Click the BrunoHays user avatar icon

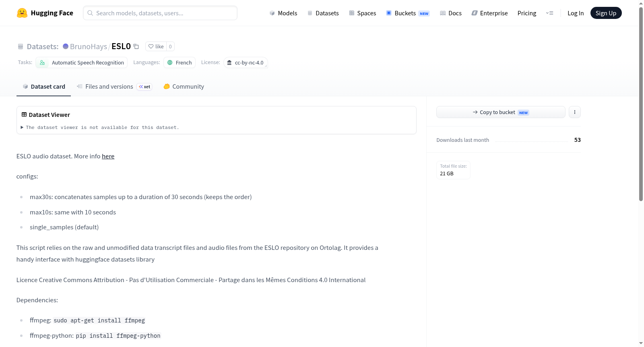click(66, 46)
